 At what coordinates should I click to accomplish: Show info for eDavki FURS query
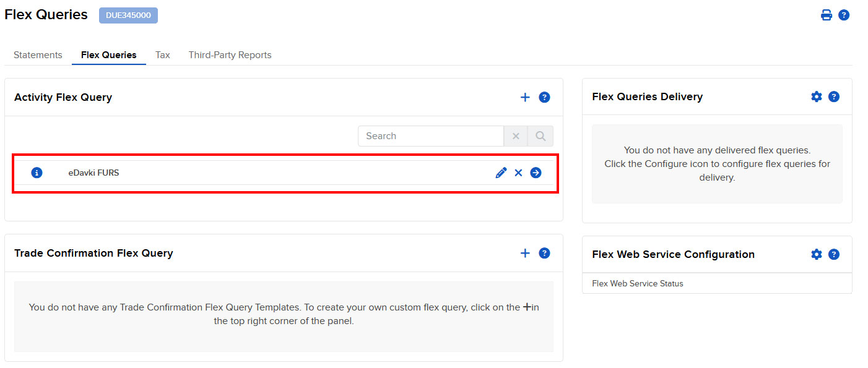[x=37, y=173]
